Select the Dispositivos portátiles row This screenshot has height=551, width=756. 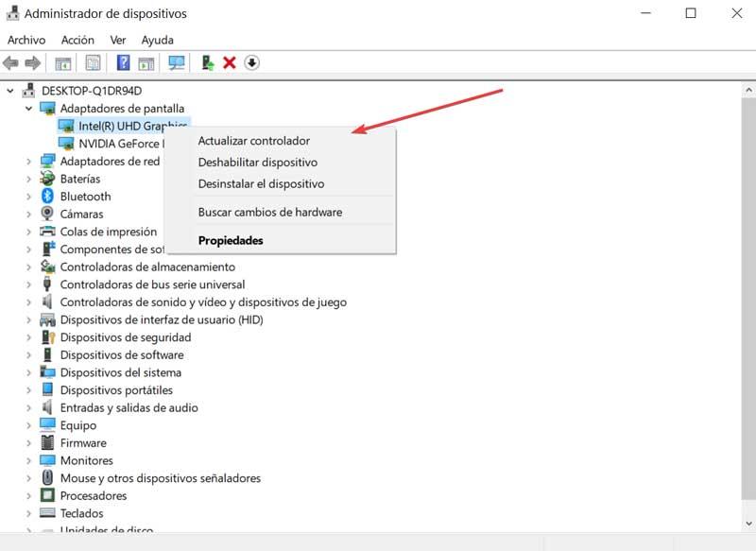pyautogui.click(x=116, y=390)
